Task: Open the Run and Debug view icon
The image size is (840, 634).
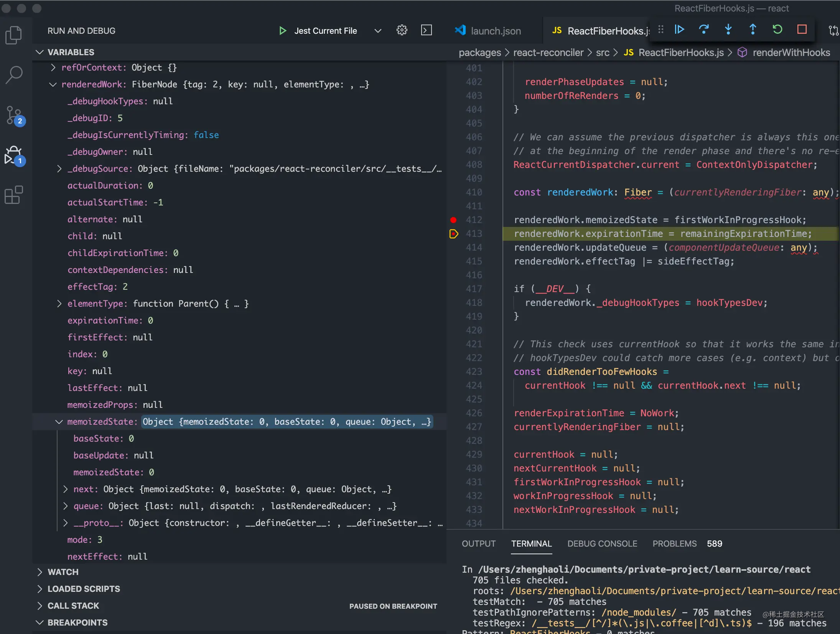Action: pyautogui.click(x=15, y=155)
